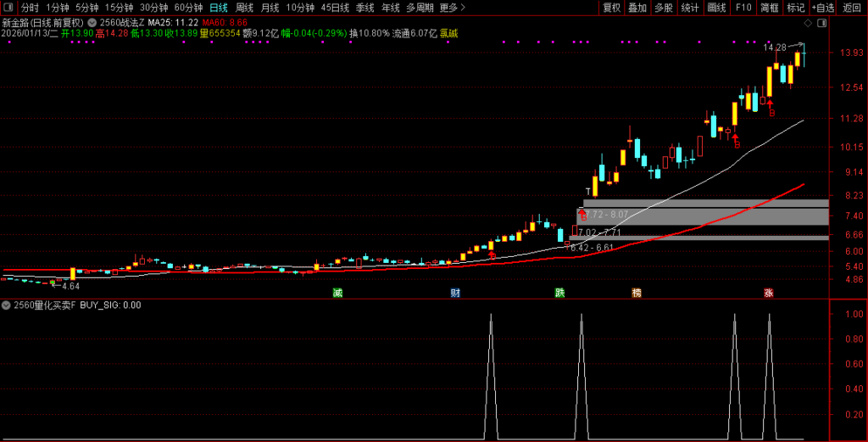Click the 复权 button

pos(610,8)
